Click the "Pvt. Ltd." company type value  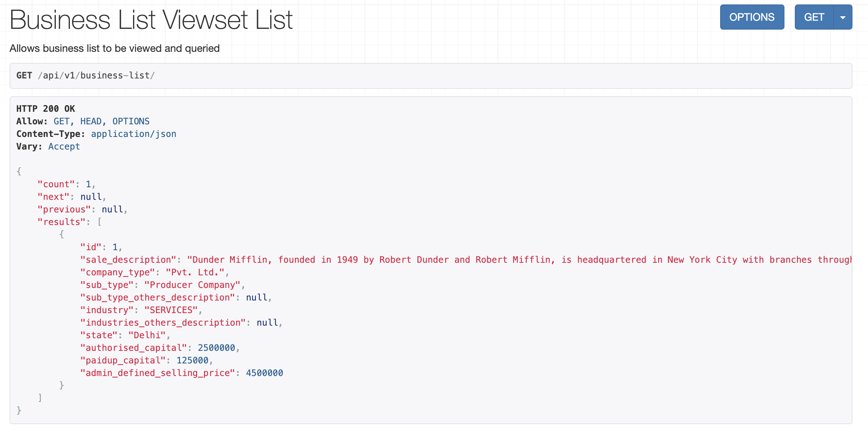point(195,272)
